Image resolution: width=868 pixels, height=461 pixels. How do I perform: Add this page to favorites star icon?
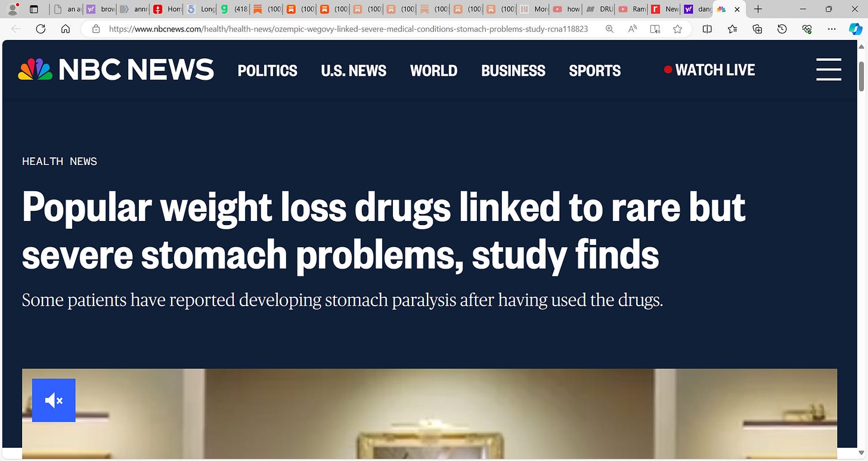pyautogui.click(x=678, y=29)
